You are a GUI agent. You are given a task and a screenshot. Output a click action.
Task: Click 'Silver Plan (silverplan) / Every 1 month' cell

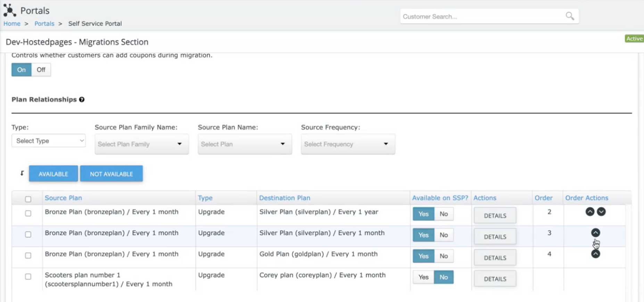click(x=322, y=233)
